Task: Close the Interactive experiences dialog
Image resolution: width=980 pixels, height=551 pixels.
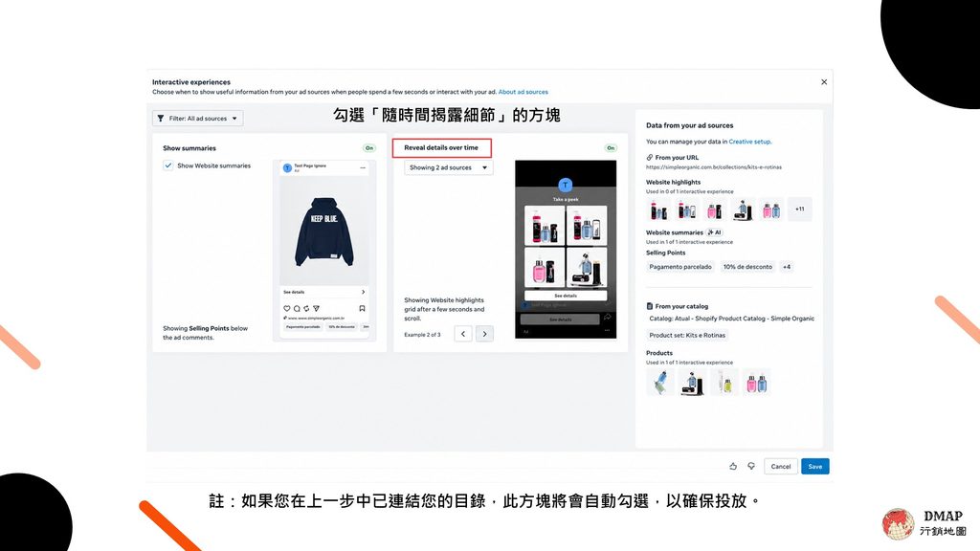Action: click(x=824, y=82)
